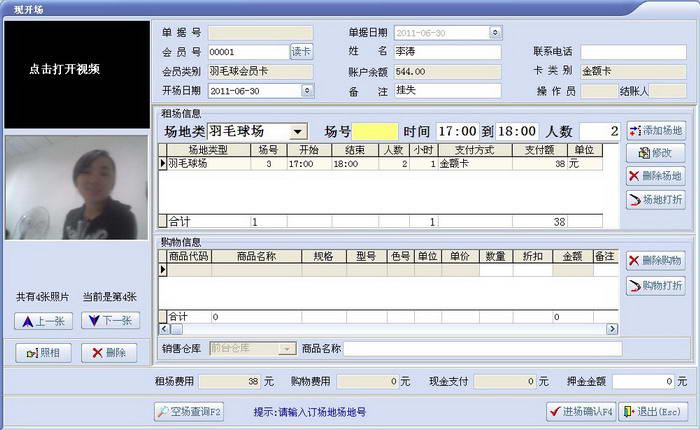Click the camera icon on 照相
Viewport: 700px width, 430px height.
[x=32, y=354]
